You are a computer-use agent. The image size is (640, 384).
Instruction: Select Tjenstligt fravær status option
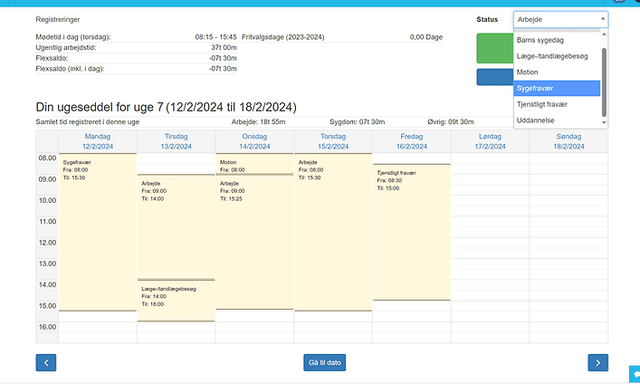pos(557,104)
